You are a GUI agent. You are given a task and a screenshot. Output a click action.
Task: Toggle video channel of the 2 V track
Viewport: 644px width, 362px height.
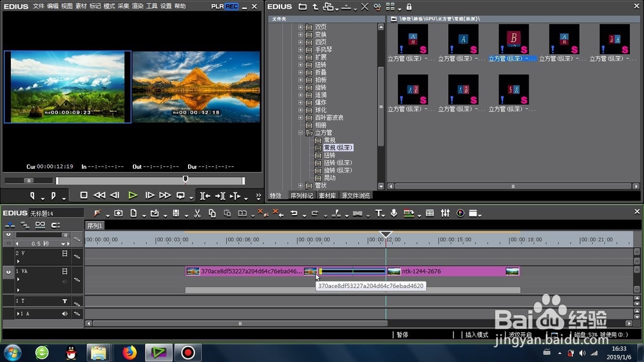click(64, 254)
